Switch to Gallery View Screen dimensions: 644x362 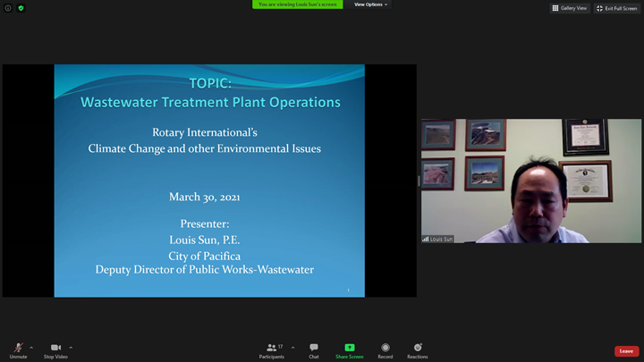[x=570, y=8]
